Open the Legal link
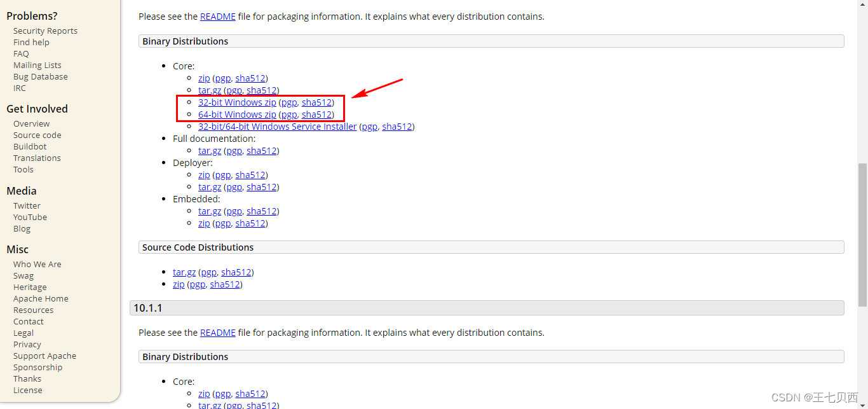The image size is (868, 409). (24, 333)
